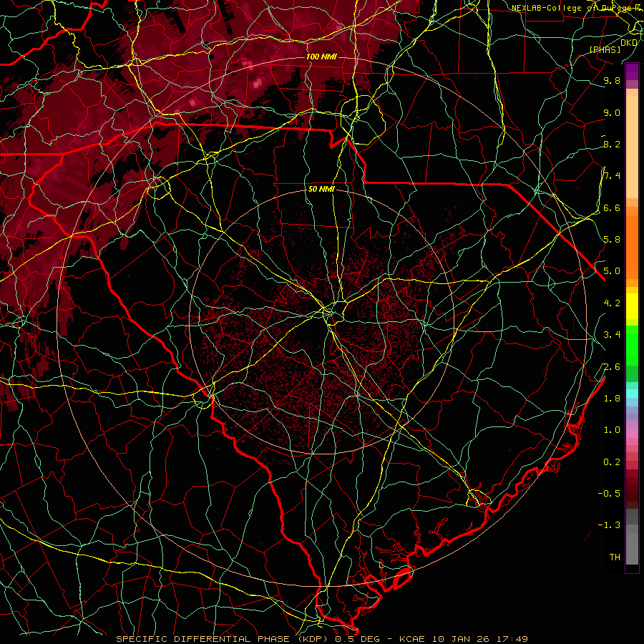This screenshot has height=644, width=644.
Task: Click the 3.4 value on the color scale
Action: coord(612,335)
